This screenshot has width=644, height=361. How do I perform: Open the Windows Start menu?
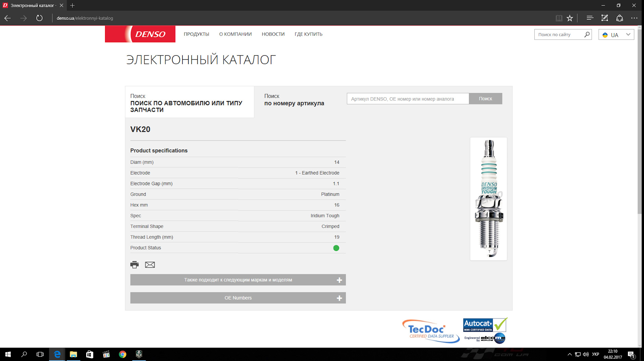(x=8, y=354)
